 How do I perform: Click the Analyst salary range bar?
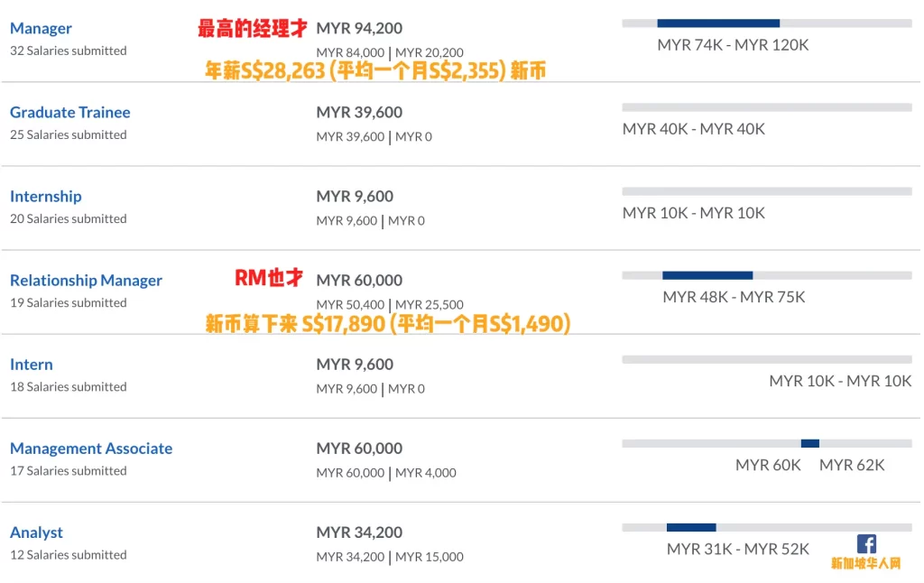767,527
